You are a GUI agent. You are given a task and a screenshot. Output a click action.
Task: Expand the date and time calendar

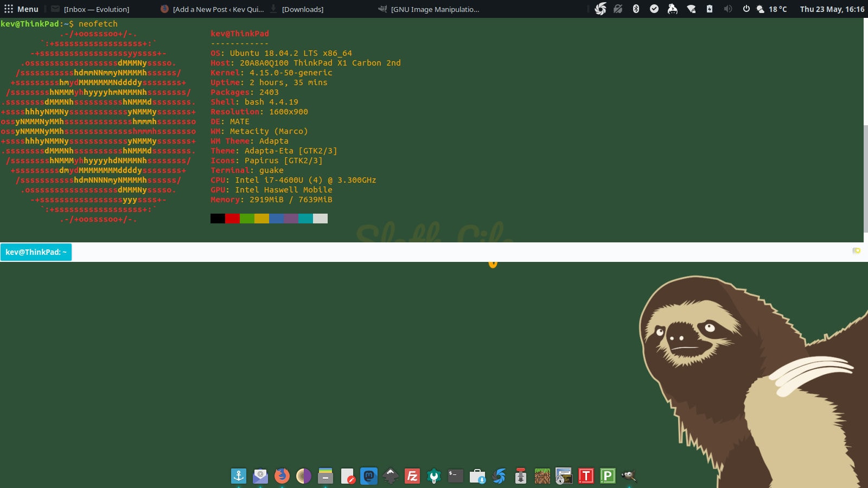[832, 9]
